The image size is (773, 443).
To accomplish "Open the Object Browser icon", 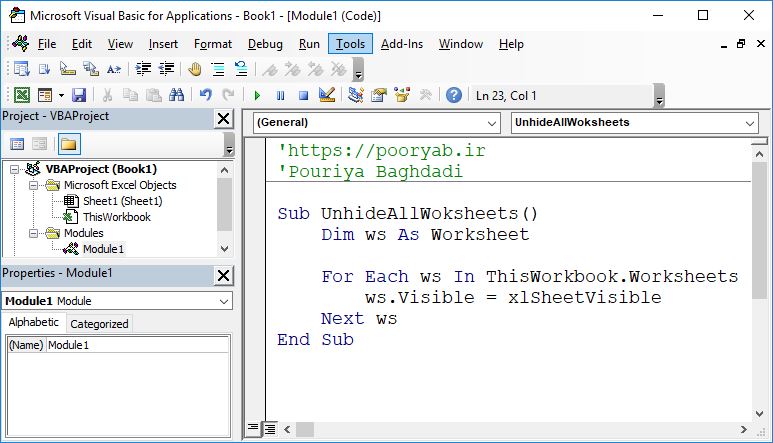I will click(x=402, y=96).
